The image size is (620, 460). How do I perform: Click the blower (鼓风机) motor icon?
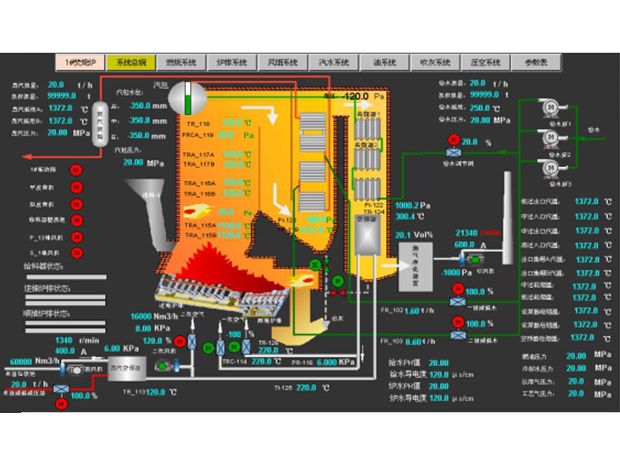click(x=72, y=370)
